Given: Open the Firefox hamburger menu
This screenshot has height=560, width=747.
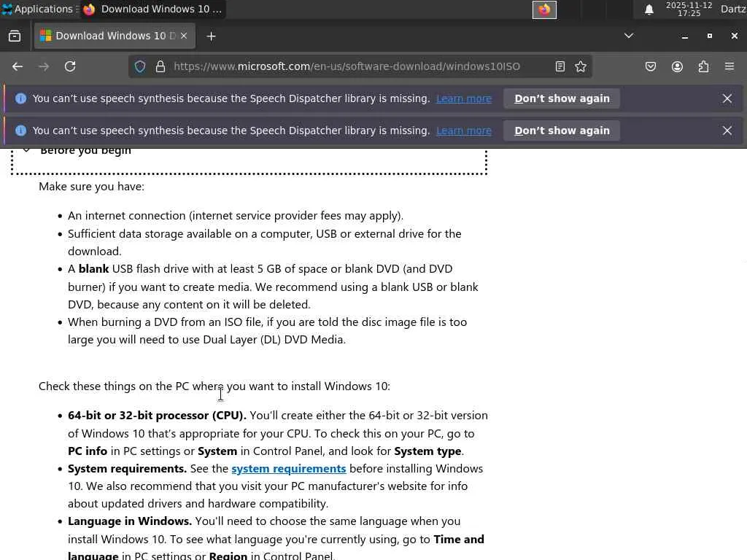Looking at the screenshot, I should (x=729, y=66).
